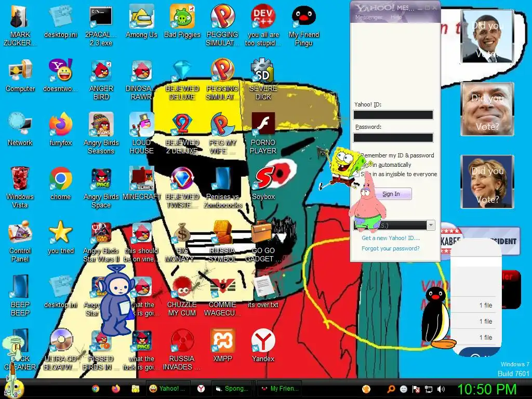The width and height of the screenshot is (532, 399).
Task: Launch Bad Piggies from the desktop
Action: point(182,21)
